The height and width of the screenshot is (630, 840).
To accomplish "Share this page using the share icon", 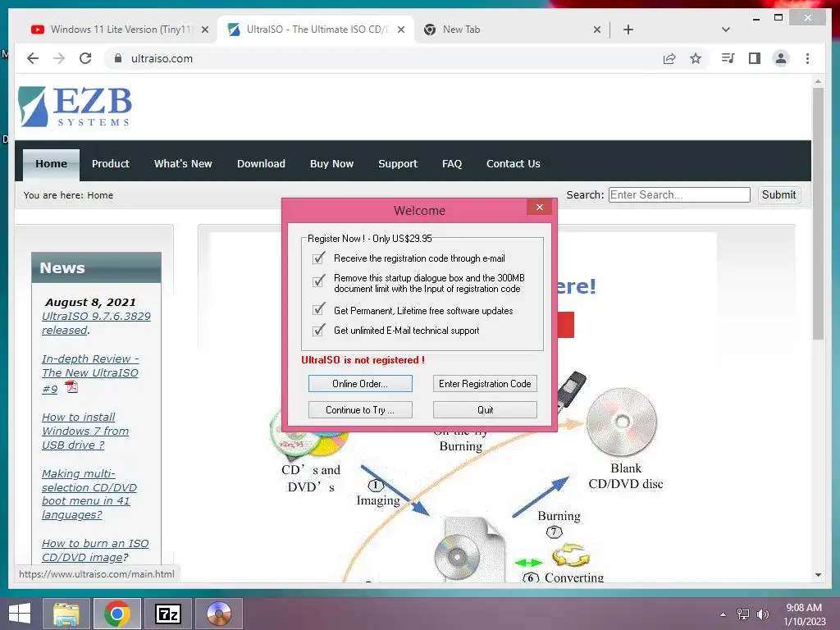I will click(669, 58).
